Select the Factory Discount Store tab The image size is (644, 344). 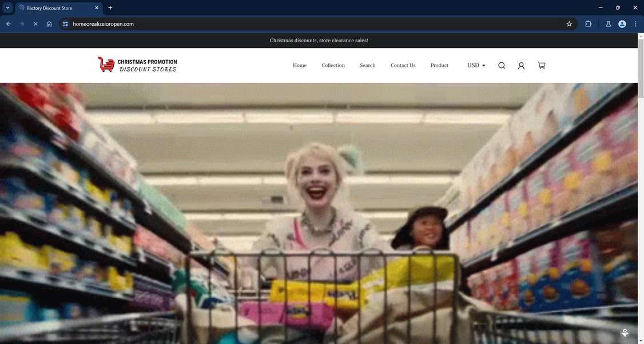tap(59, 8)
